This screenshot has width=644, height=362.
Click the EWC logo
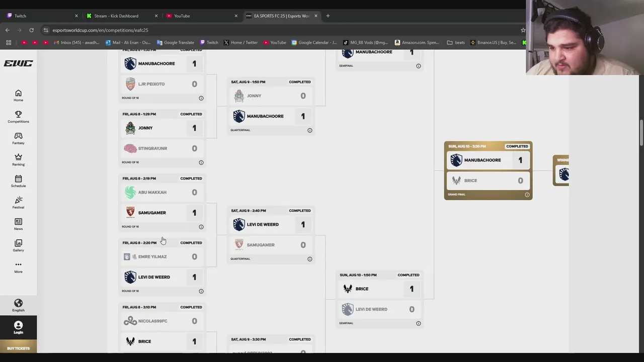[x=18, y=63]
